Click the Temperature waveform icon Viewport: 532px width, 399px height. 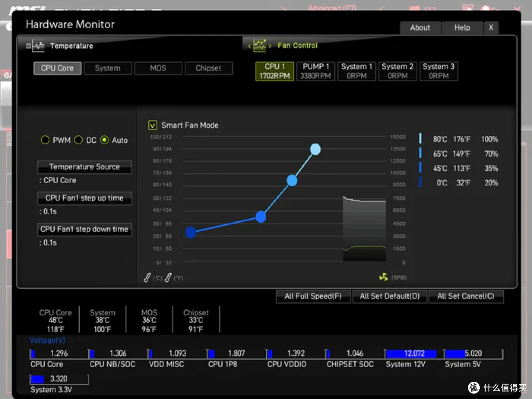coord(38,46)
